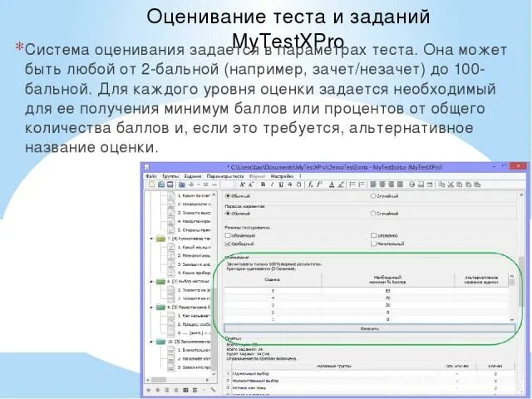Screen dimensions: 532x399
Task: Collapse tree group 8 folder
Action: pos(151,281)
